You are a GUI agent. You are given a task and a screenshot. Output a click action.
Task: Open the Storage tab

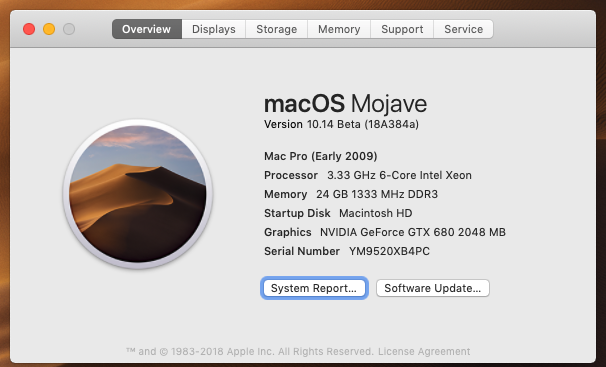pyautogui.click(x=277, y=29)
